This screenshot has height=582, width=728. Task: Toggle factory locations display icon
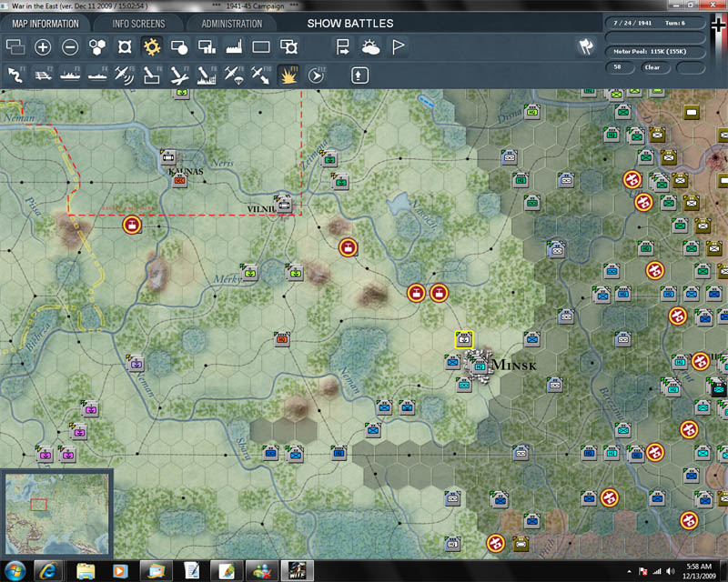(234, 47)
